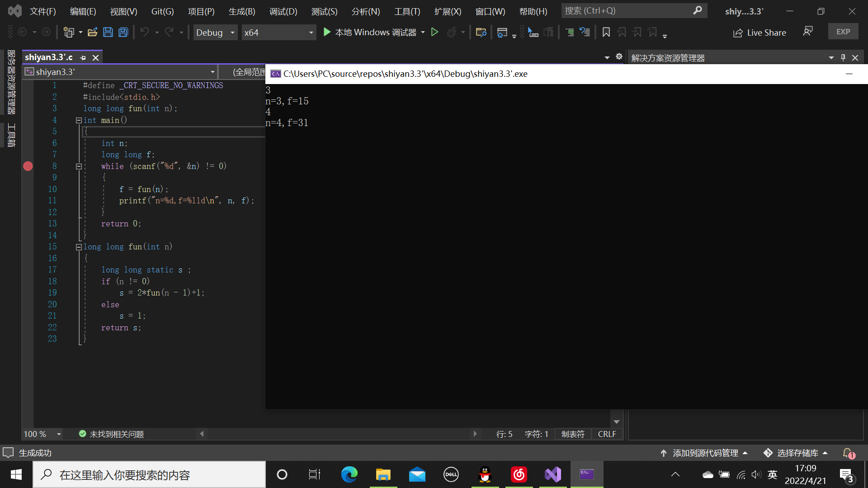Run with 本地 Windows 调试器 button
Screen dimensions: 868x488
click(370, 33)
